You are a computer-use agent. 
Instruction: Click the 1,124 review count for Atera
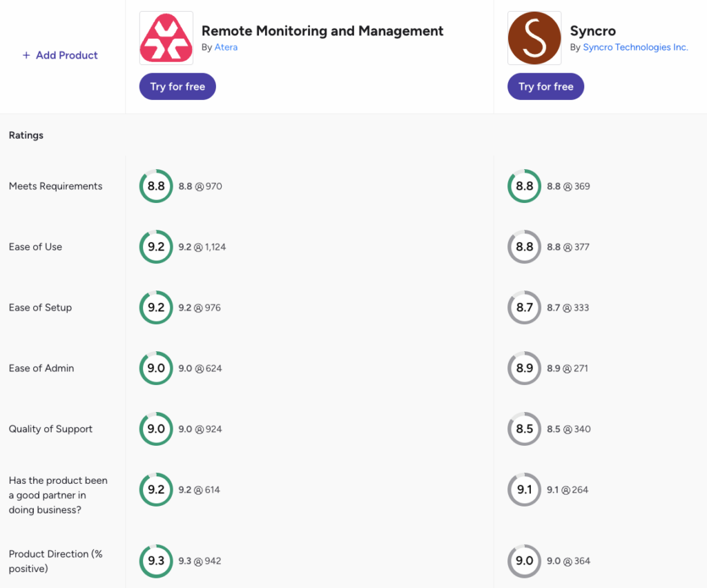coord(215,247)
